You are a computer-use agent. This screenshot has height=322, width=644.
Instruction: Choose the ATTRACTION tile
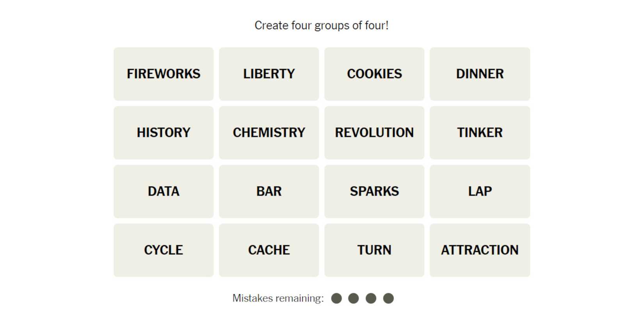[480, 250]
